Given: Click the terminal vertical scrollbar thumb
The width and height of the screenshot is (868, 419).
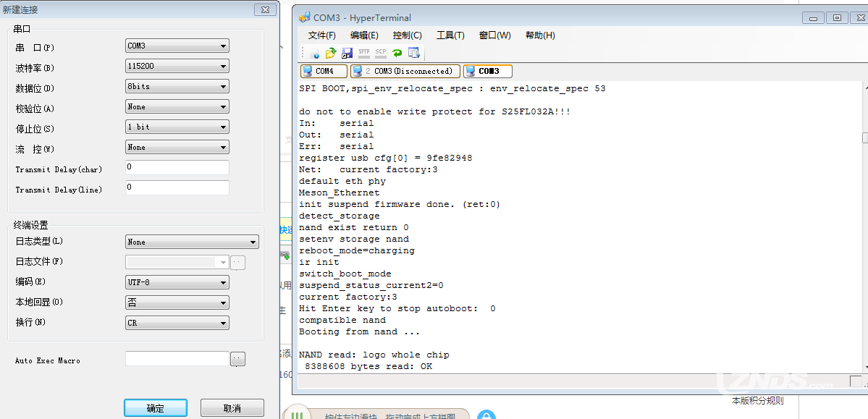Looking at the screenshot, I should point(865,137).
